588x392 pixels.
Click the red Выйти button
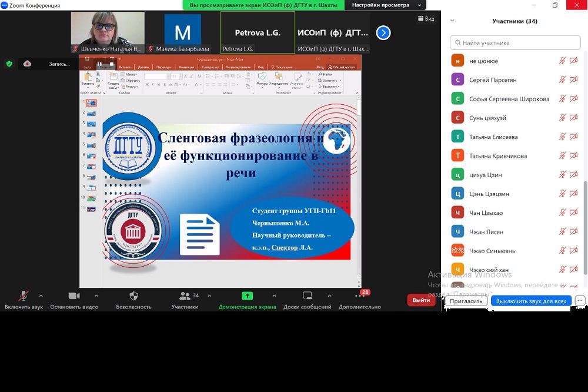pyautogui.click(x=421, y=300)
